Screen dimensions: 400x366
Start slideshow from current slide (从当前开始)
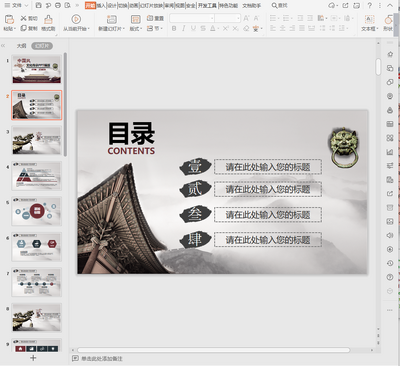76,23
